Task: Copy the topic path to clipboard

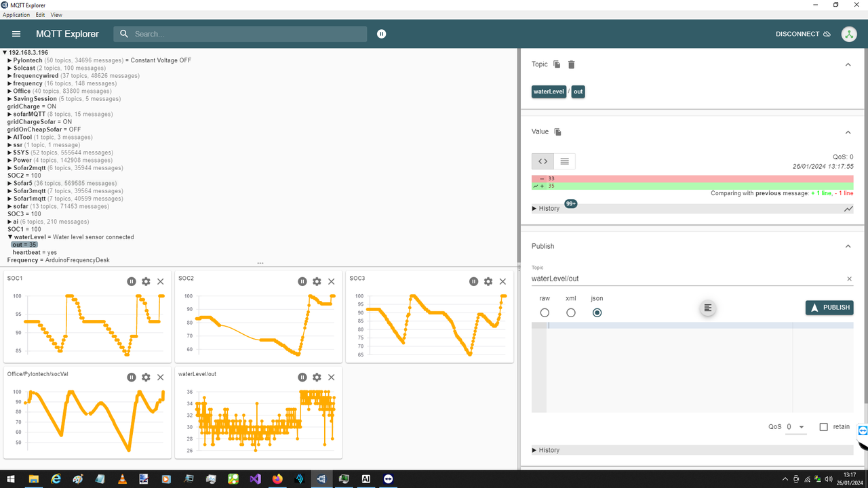Action: click(x=557, y=64)
